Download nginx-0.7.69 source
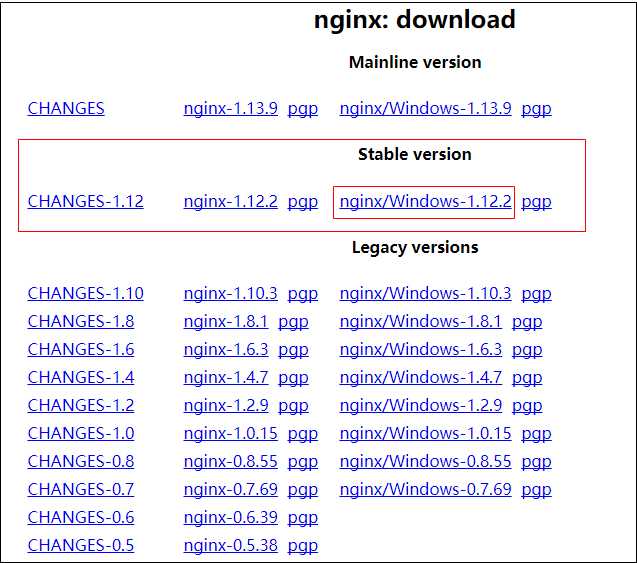Viewport: 637px width, 563px height. click(x=231, y=489)
